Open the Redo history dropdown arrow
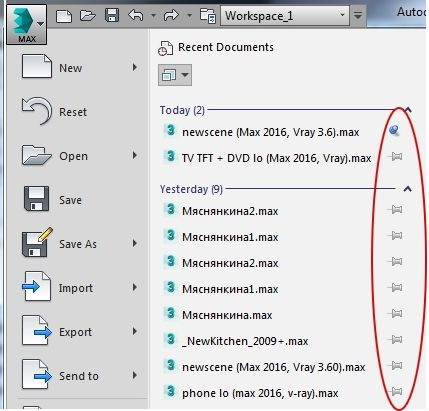The height and width of the screenshot is (411, 429). pos(189,15)
